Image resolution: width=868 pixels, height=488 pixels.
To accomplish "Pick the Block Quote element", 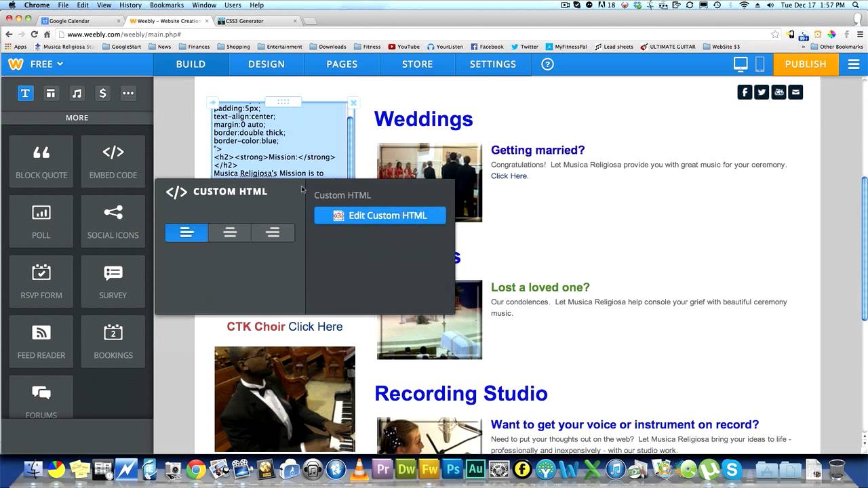I will point(41,162).
